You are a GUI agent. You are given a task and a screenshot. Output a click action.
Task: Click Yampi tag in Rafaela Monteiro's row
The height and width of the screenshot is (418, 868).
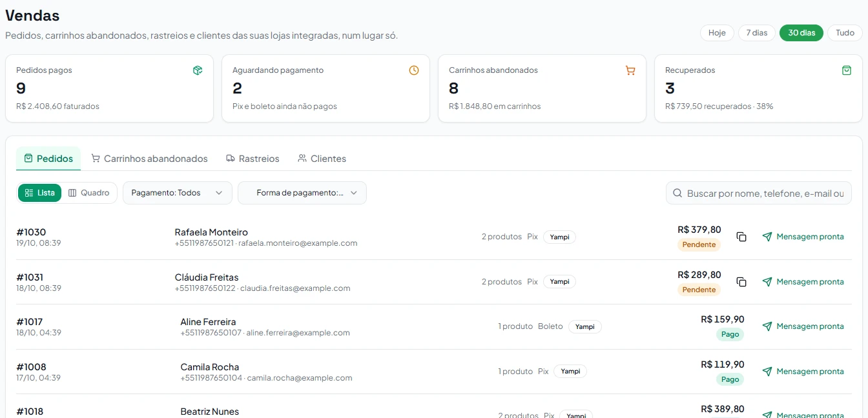point(559,237)
